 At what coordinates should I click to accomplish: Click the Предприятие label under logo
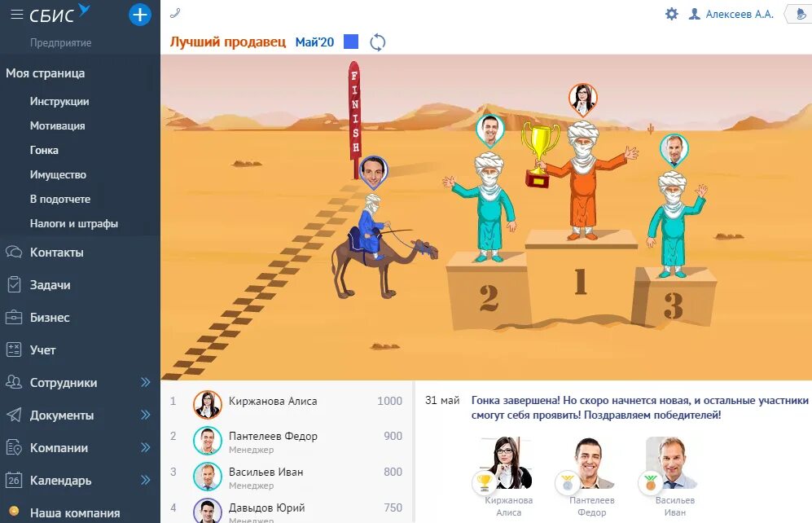coord(60,43)
